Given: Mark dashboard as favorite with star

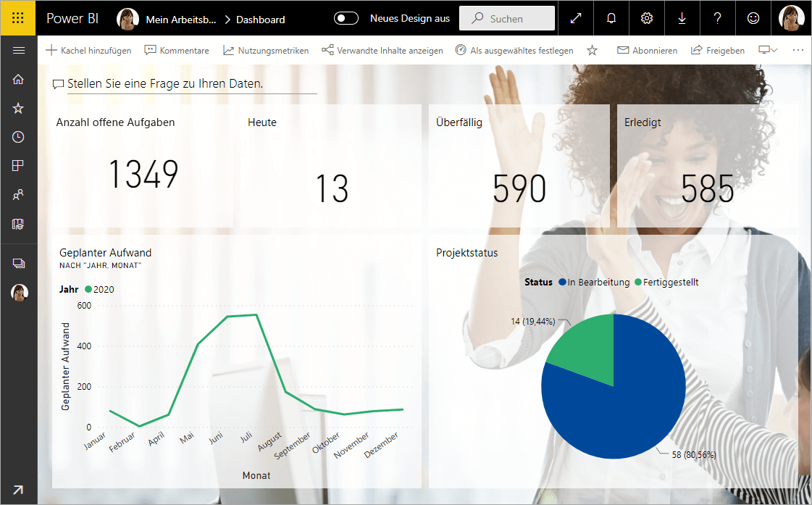Looking at the screenshot, I should pos(593,50).
